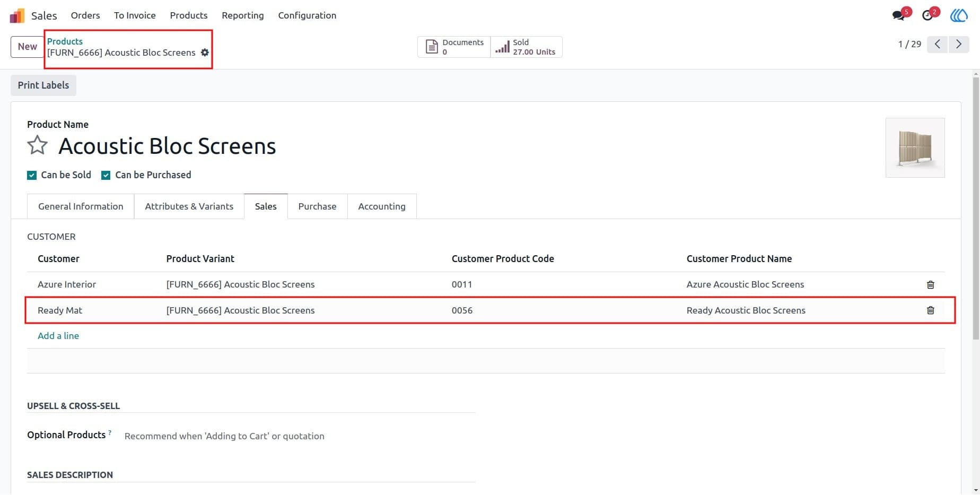
Task: Click the Azure Interior customer cell
Action: 67,284
